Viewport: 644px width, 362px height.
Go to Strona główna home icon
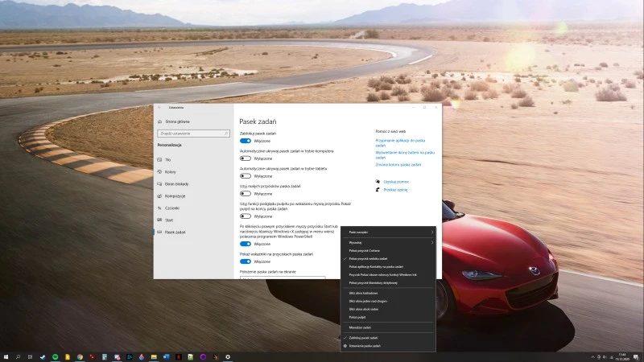pyautogui.click(x=159, y=121)
